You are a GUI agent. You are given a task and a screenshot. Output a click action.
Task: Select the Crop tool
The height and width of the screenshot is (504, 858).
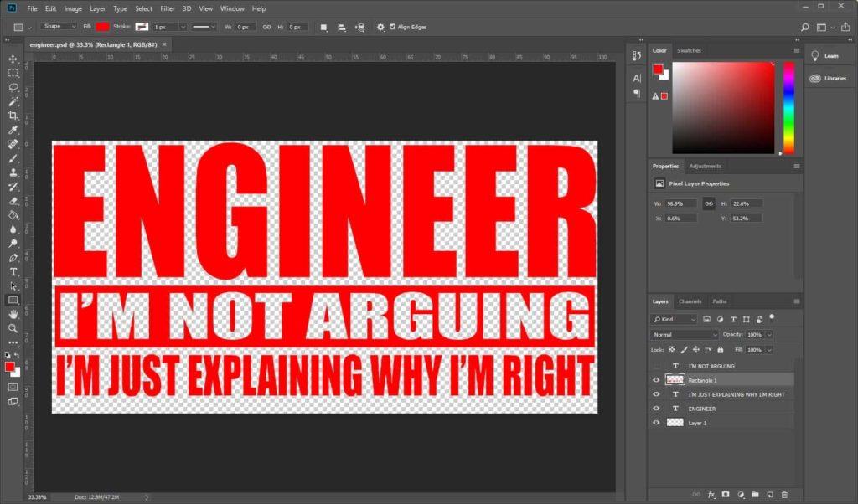click(13, 116)
